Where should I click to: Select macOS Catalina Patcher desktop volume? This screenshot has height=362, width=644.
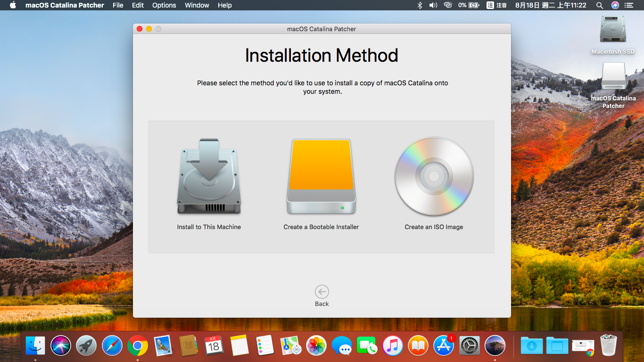(x=613, y=85)
